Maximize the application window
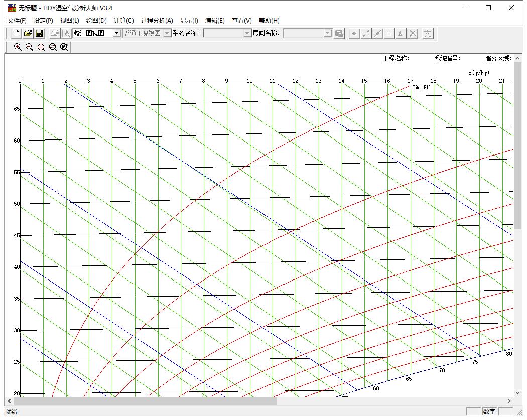Image resolution: width=527 pixels, height=420 pixels. (x=488, y=8)
